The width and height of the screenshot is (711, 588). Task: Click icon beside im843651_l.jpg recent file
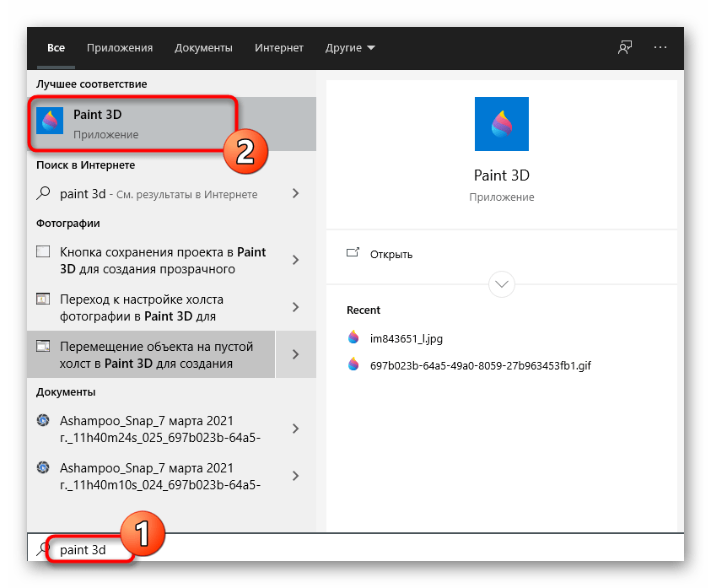[353, 337]
